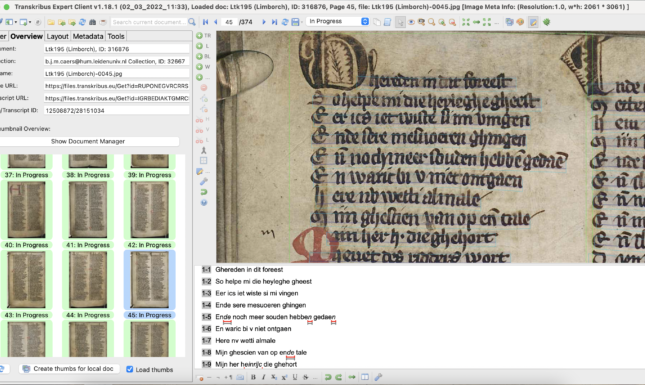645x385 pixels.
Task: Open the In Progress status dropdown
Action: click(x=337, y=21)
